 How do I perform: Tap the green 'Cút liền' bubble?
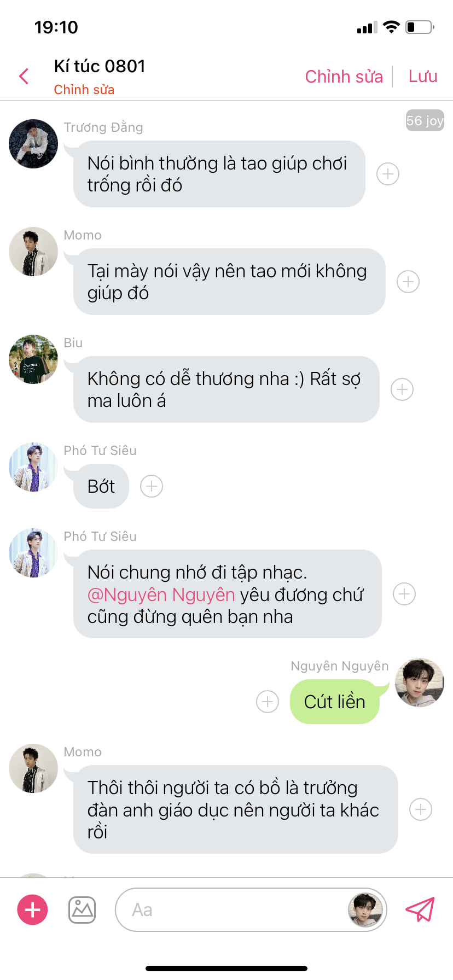(x=335, y=702)
